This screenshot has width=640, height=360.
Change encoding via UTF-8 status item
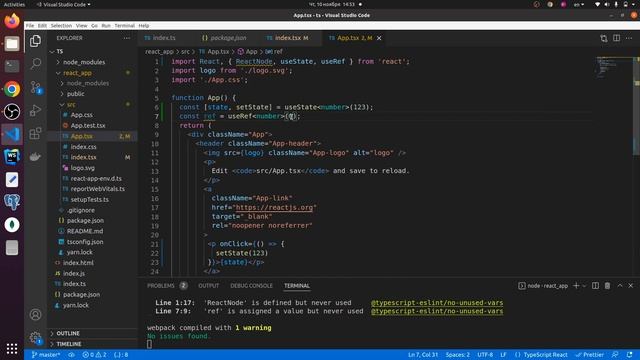pos(485,355)
